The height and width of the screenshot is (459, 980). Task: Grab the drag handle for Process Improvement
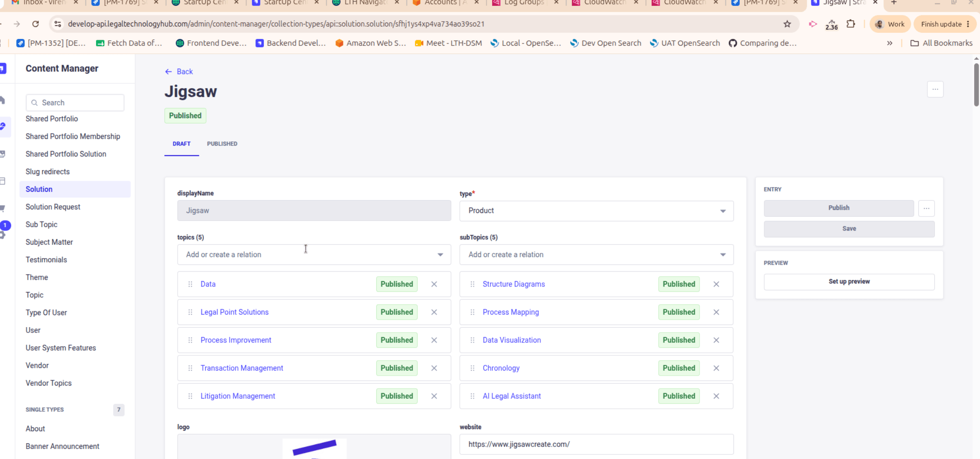pyautogui.click(x=190, y=340)
